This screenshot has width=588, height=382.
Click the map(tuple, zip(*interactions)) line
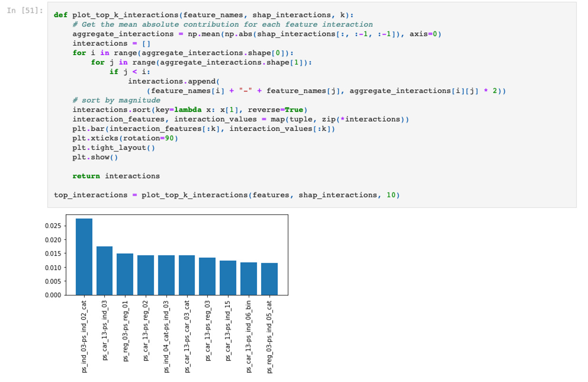click(241, 119)
